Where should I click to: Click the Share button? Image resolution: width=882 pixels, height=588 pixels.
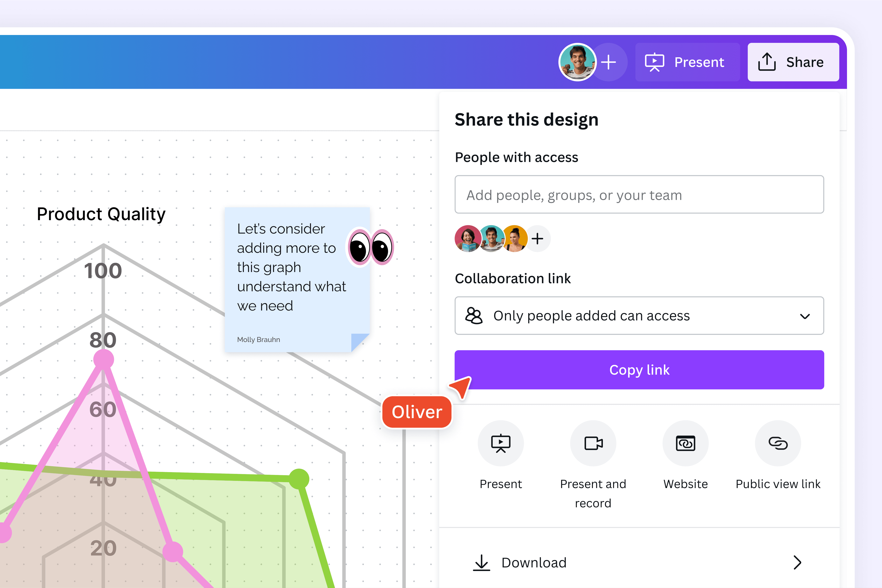793,62
